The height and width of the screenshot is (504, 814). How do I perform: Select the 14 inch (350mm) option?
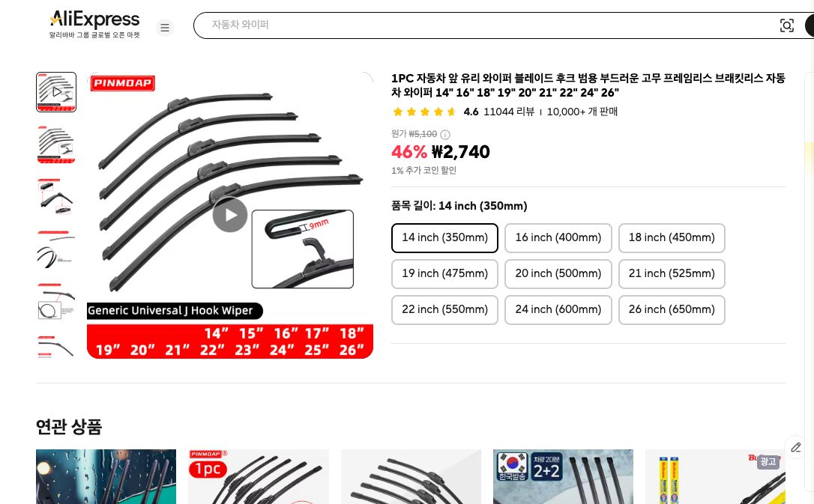coord(444,238)
